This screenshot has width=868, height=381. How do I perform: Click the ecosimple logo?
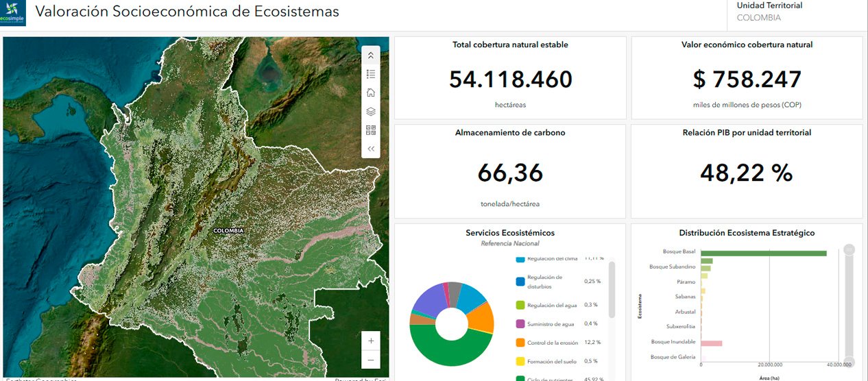point(13,14)
